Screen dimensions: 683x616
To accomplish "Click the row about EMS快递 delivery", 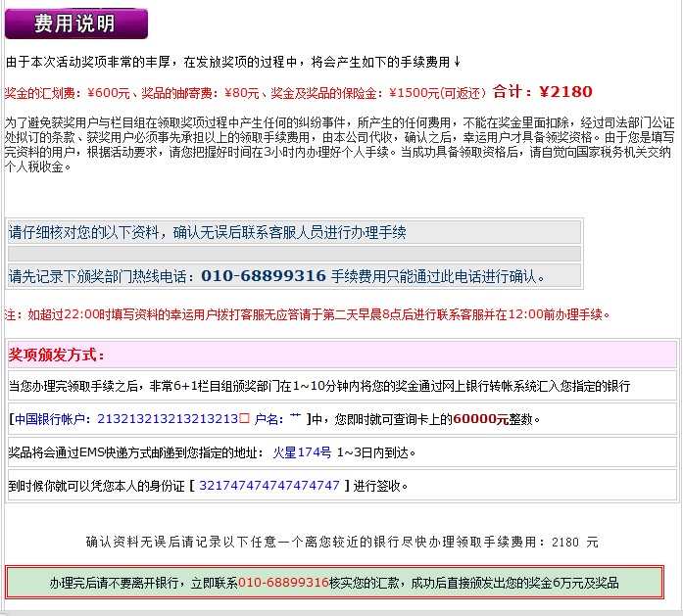I will pos(342,452).
